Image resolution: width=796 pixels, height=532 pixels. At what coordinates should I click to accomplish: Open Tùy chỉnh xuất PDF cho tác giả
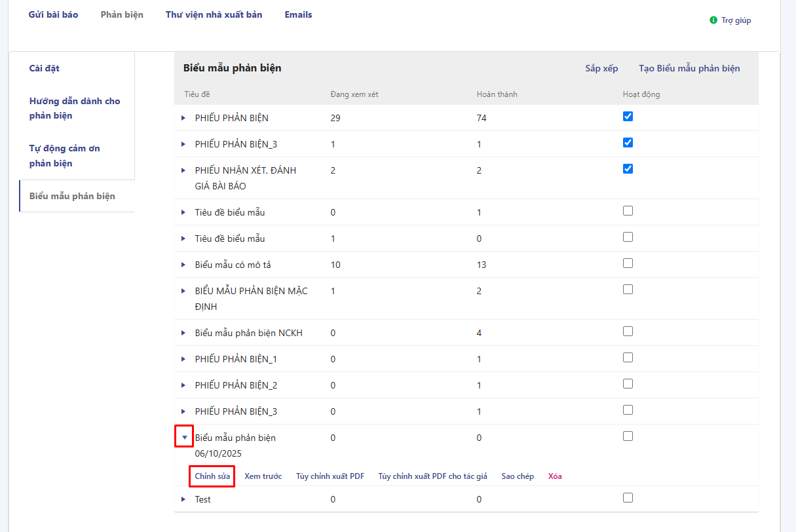(432, 476)
